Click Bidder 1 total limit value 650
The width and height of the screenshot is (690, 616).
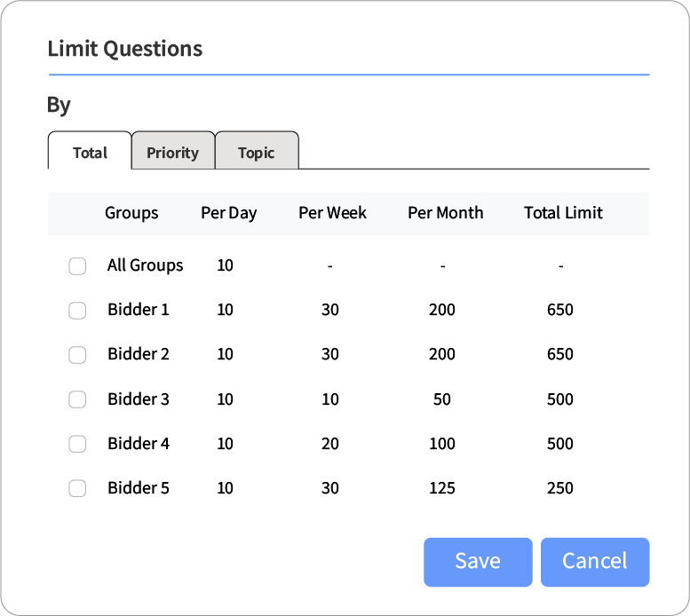[560, 310]
